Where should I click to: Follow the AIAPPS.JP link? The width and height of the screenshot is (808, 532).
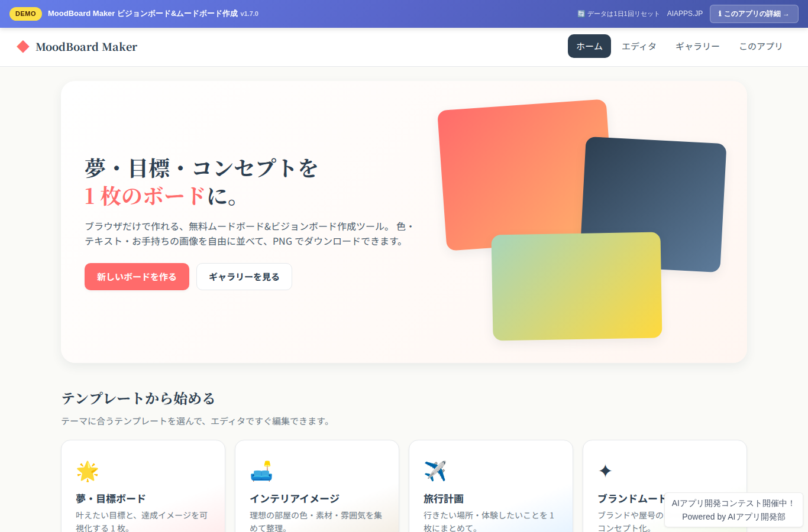pos(685,14)
